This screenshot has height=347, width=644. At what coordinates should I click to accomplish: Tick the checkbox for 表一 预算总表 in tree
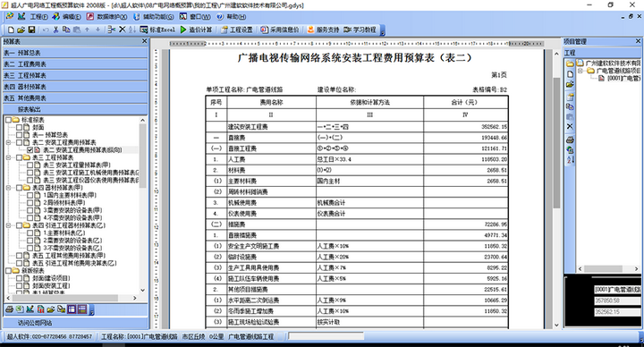pos(19,135)
